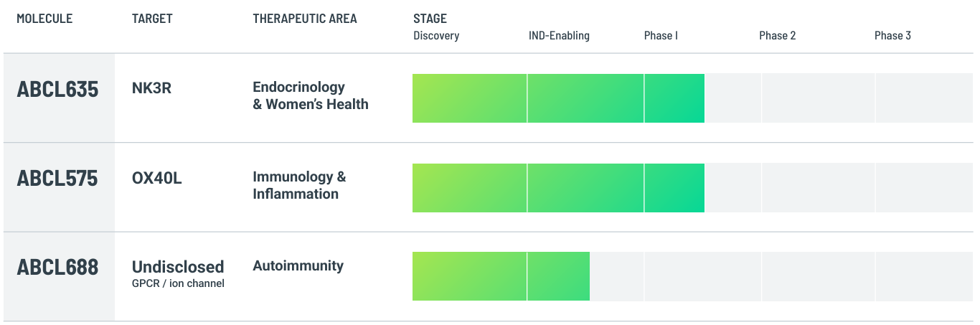The height and width of the screenshot is (325, 980).
Task: Click ABCL575 Phase I progress segment
Action: tap(674, 188)
